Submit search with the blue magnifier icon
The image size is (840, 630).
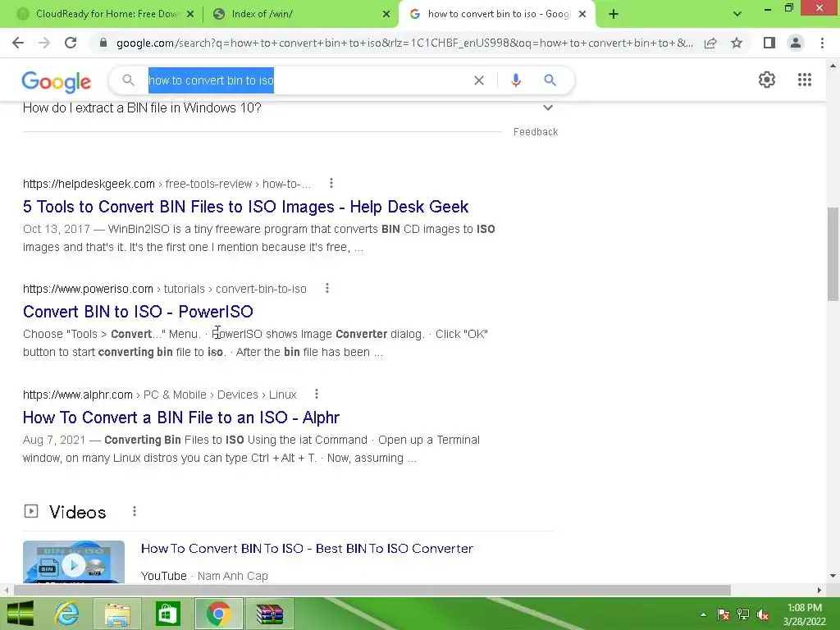pos(550,80)
